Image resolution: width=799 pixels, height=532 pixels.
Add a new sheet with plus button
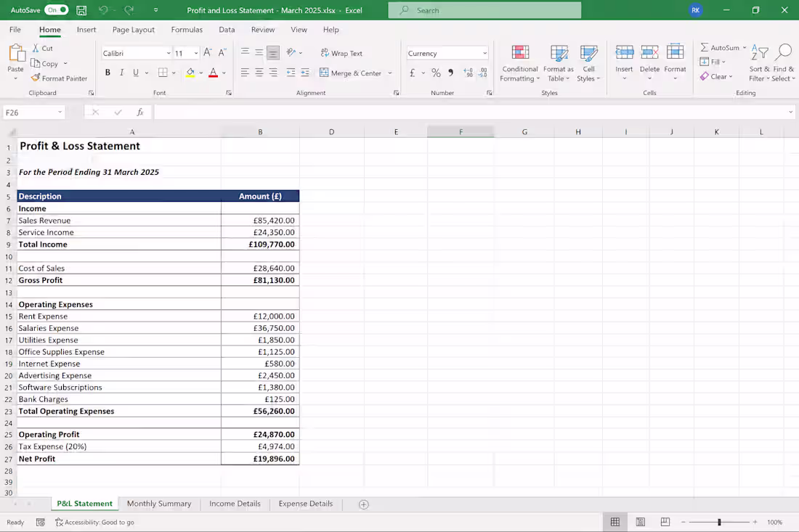[x=363, y=504]
